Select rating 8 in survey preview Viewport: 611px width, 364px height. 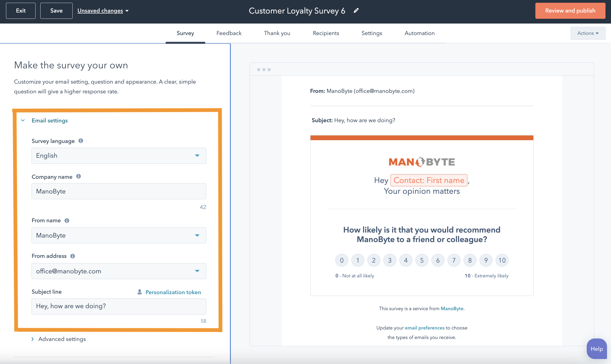tap(470, 260)
